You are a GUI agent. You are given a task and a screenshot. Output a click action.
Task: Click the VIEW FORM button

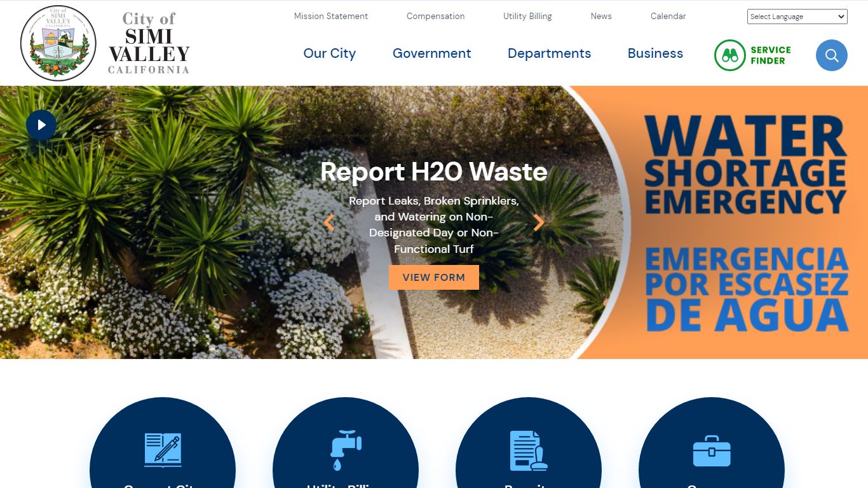point(434,278)
